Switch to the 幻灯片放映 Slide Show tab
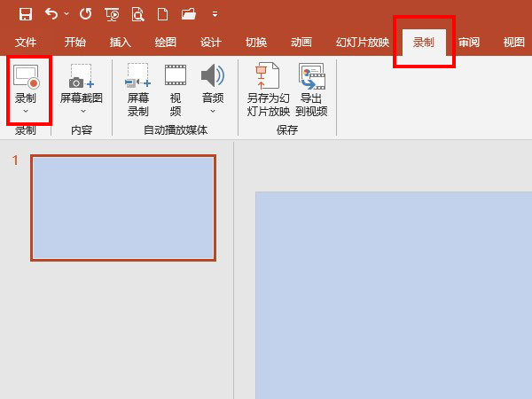Image resolution: width=532 pixels, height=399 pixels. pos(363,43)
